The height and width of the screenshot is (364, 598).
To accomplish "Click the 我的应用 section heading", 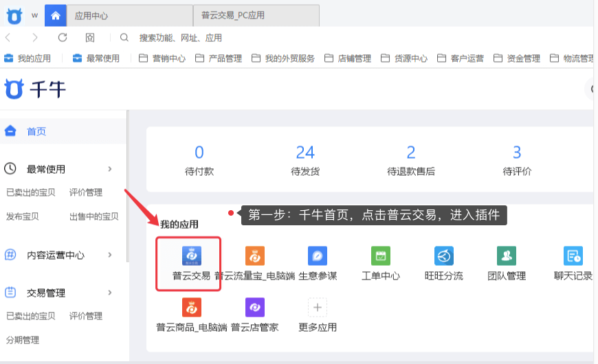I will click(179, 225).
